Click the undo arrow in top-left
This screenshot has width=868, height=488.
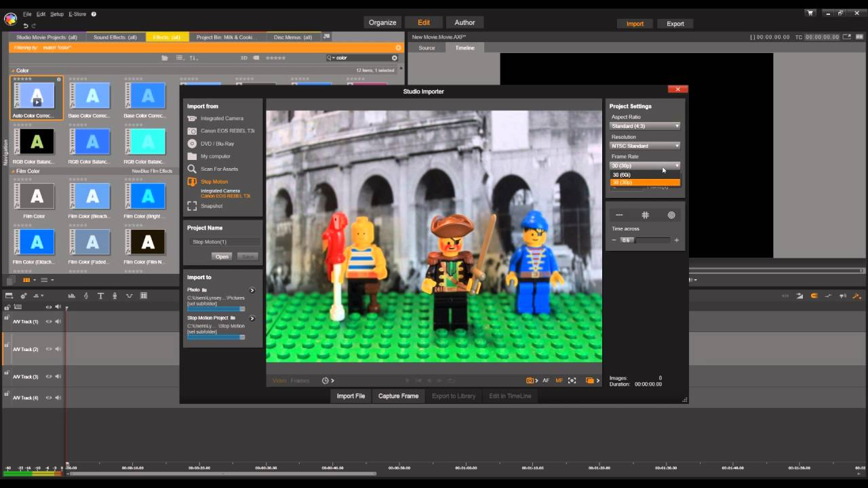(x=26, y=26)
